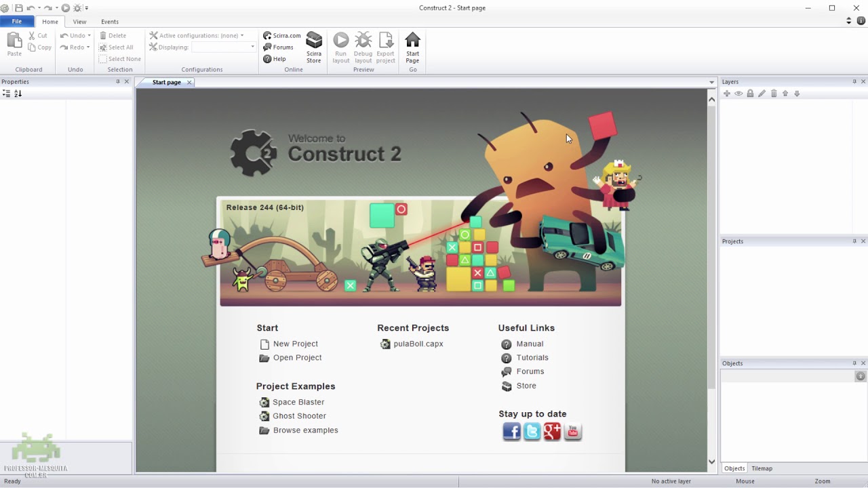This screenshot has width=868, height=488.
Task: Toggle categorized view in Properties panel
Action: pyautogui.click(x=6, y=94)
